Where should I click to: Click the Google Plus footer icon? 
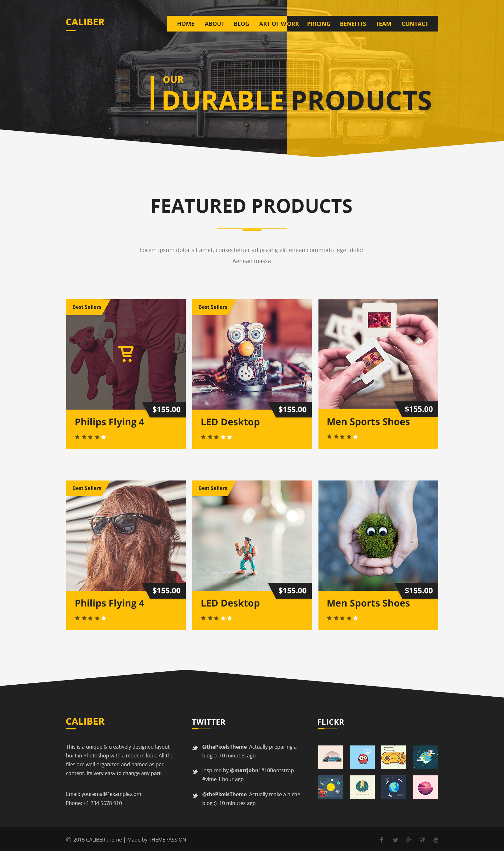click(x=409, y=839)
